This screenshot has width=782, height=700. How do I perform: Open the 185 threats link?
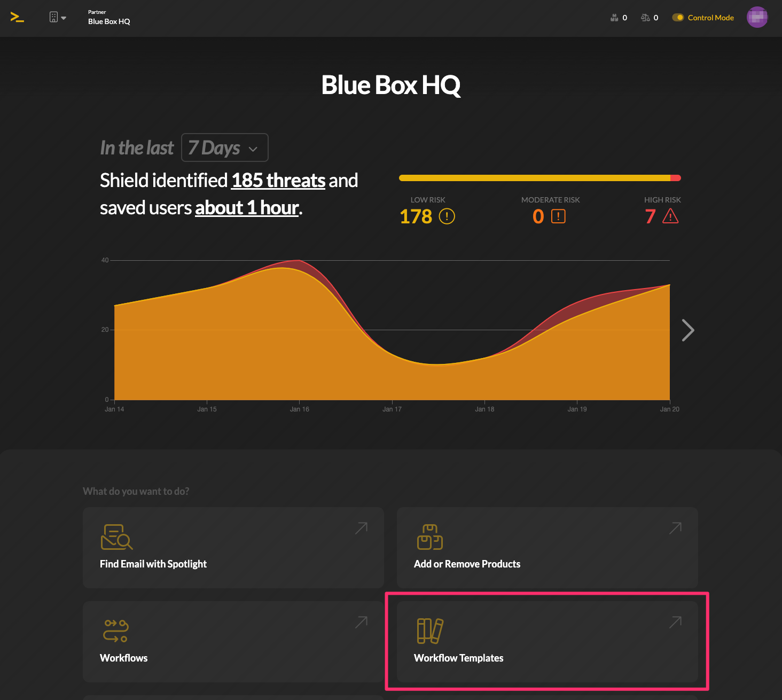(278, 181)
